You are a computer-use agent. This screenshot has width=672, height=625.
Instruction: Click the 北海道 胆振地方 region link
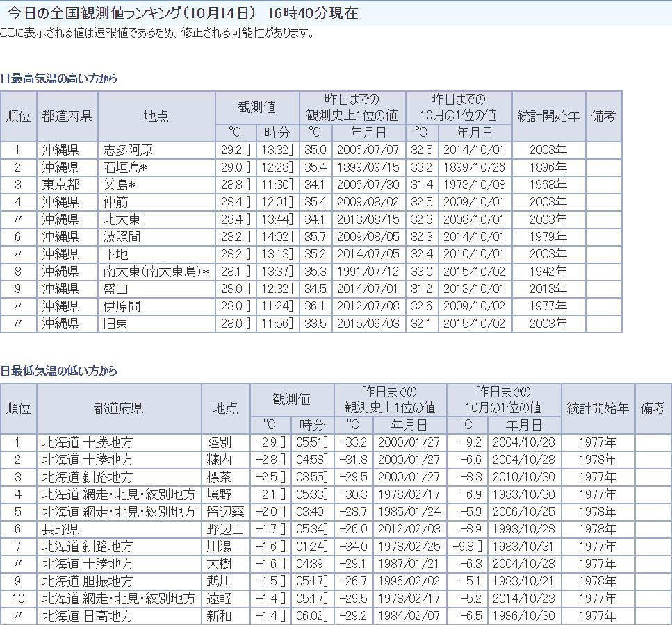point(87,581)
